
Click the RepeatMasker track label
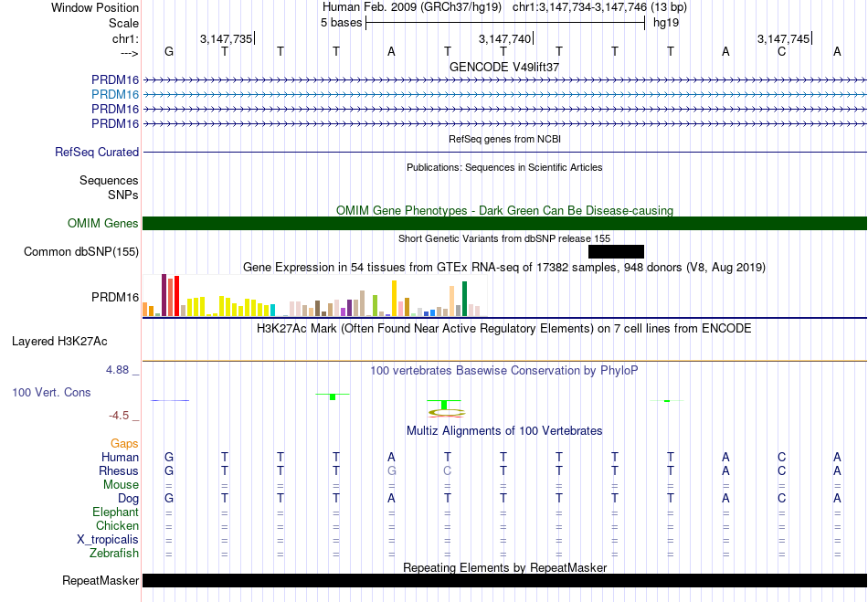click(x=101, y=581)
